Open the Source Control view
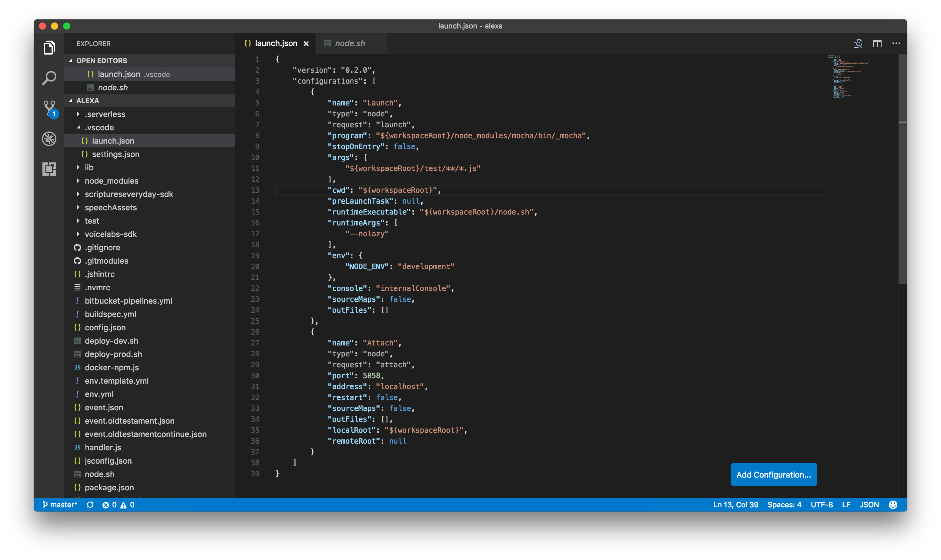 [x=49, y=108]
